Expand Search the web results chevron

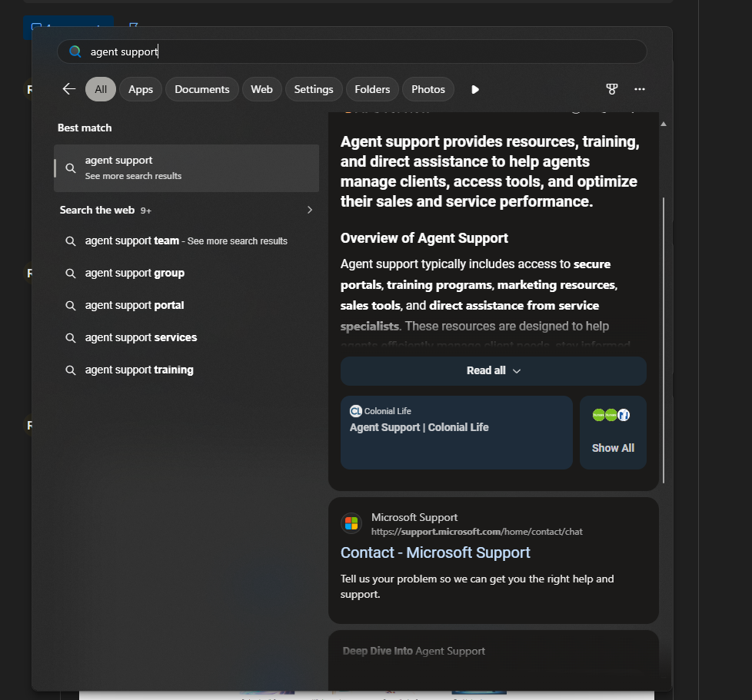point(310,210)
